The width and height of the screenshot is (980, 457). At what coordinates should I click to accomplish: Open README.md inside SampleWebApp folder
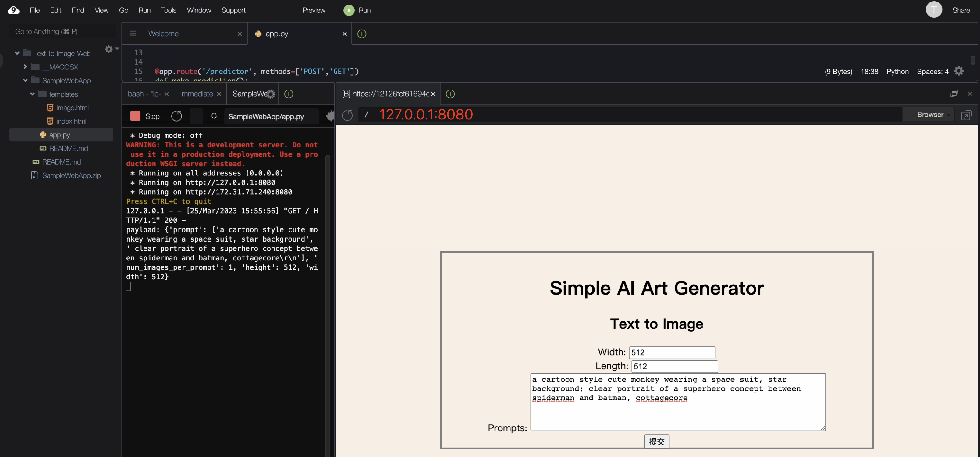pos(68,148)
